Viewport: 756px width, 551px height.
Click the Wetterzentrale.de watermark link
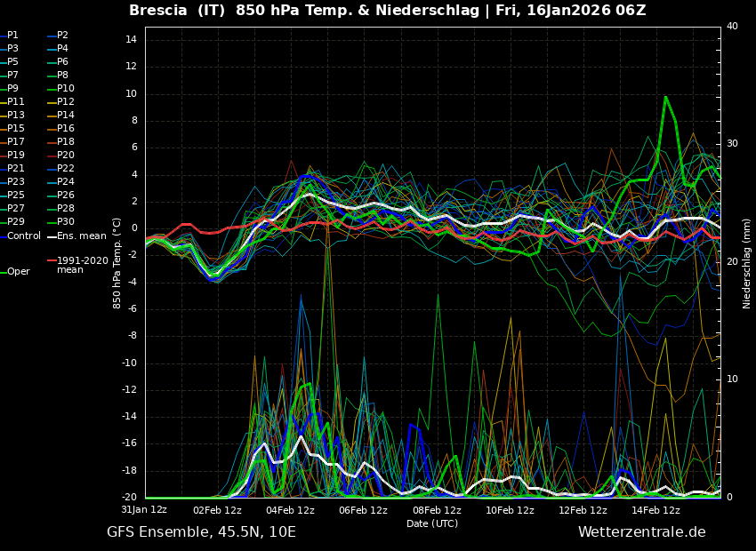coord(641,532)
